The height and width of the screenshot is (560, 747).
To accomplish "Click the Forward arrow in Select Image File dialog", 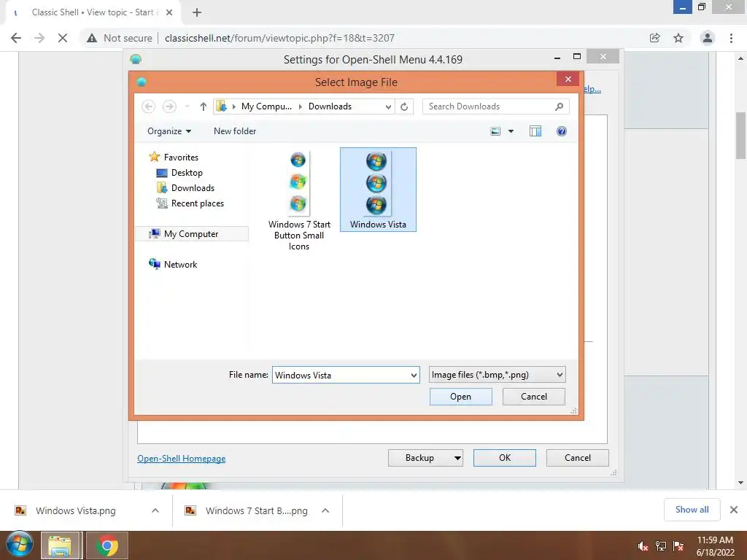I will coord(169,106).
